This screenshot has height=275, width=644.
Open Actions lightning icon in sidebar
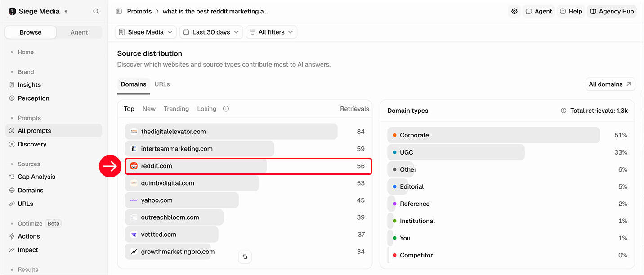[x=12, y=236]
